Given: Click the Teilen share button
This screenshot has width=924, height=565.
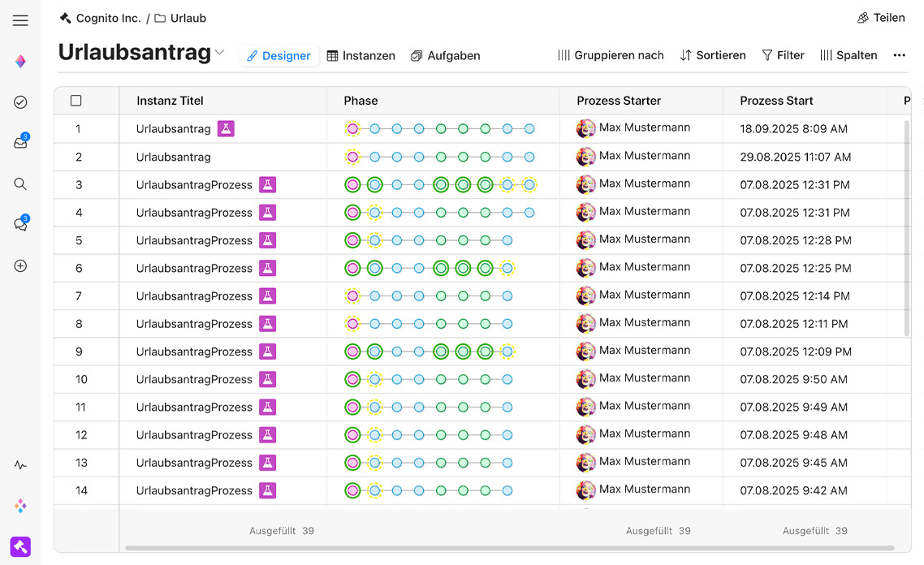Looking at the screenshot, I should (x=880, y=18).
